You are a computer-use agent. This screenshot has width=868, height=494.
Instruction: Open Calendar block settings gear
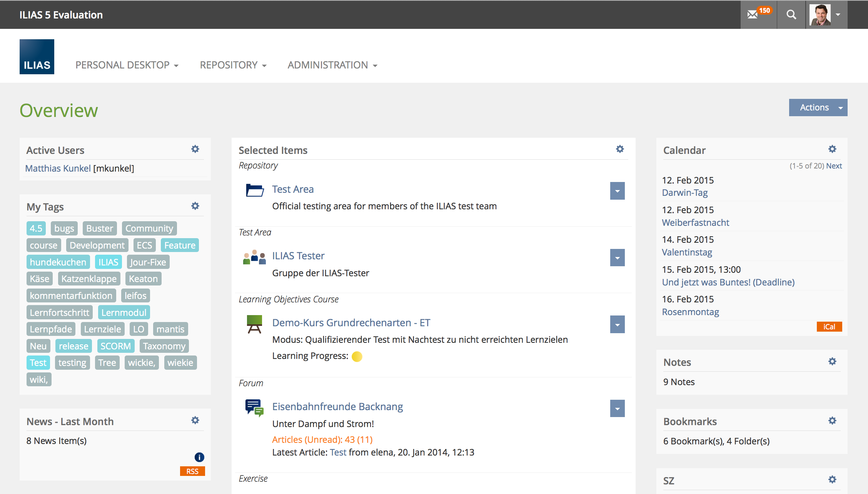832,149
